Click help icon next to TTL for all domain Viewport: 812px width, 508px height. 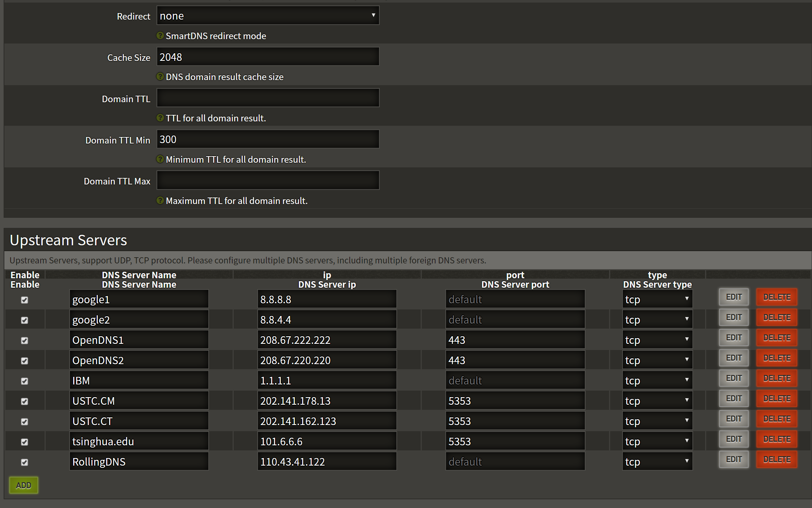[x=160, y=118]
